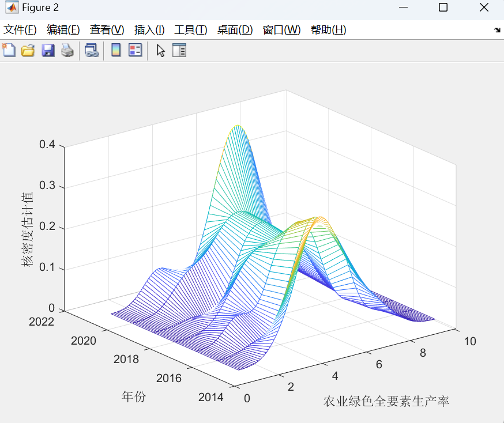
Task: Select the 核密度估计值 z-axis label
Action: pyautogui.click(x=27, y=229)
